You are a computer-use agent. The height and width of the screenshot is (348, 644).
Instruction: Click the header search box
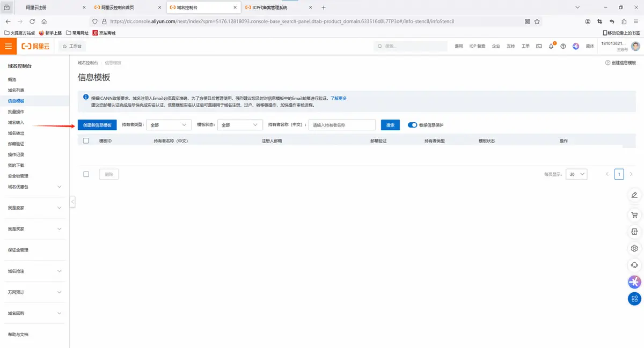tap(411, 47)
